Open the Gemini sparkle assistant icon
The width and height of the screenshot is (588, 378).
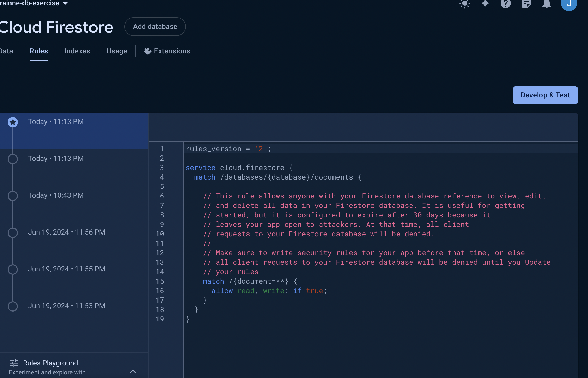[x=485, y=4]
